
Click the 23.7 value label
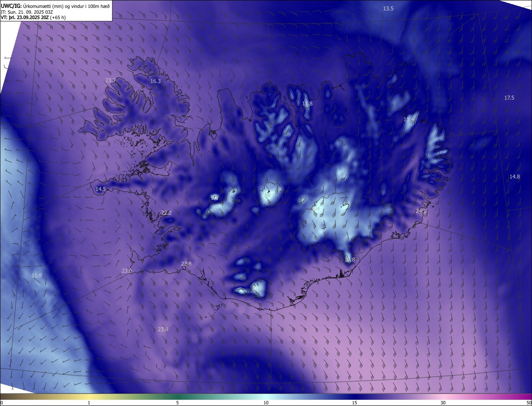(x=110, y=80)
